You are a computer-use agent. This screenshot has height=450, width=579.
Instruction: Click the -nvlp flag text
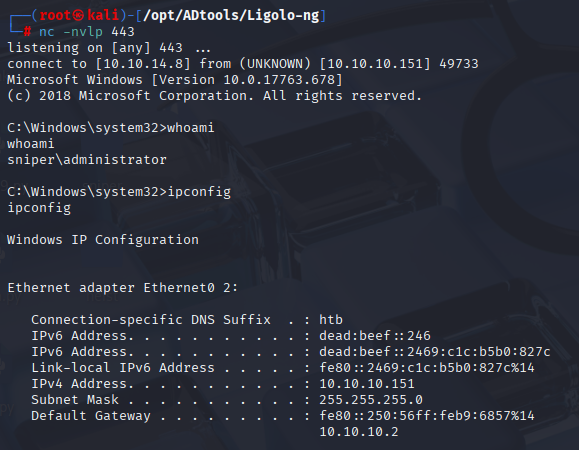[83, 32]
